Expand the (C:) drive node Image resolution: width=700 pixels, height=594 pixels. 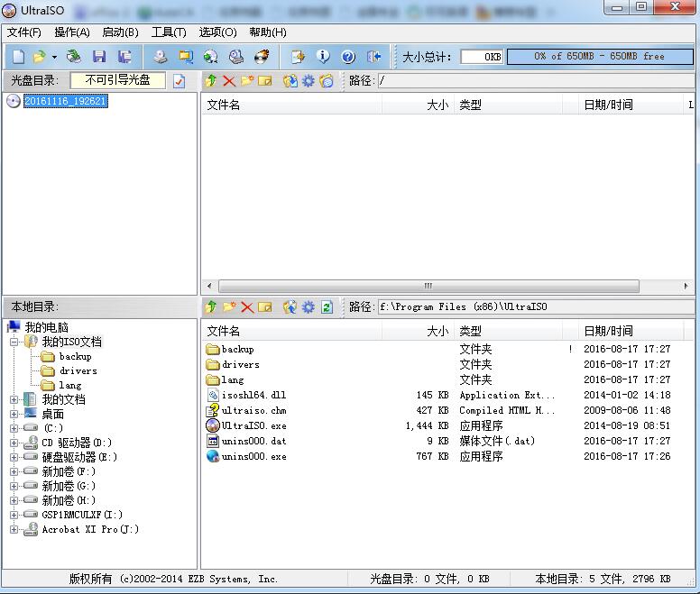(14, 428)
